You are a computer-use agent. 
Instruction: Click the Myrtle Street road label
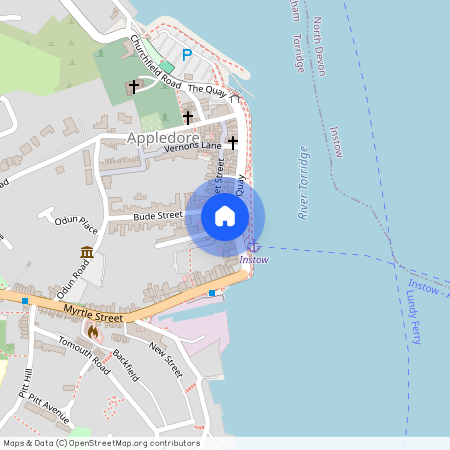click(93, 314)
